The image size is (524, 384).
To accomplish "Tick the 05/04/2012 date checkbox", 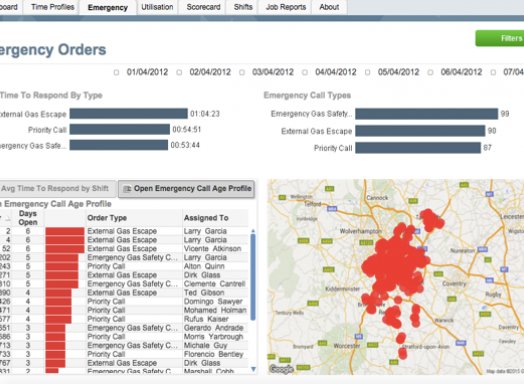I will click(367, 72).
